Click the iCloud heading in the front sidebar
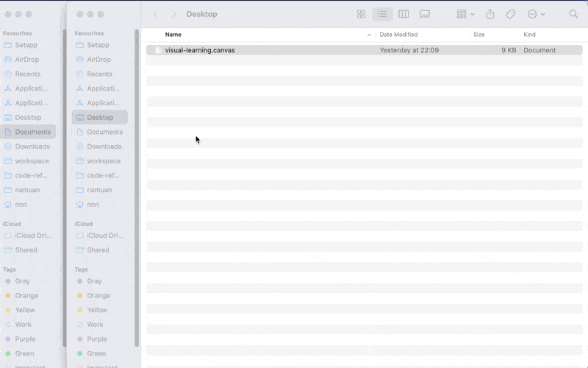This screenshot has width=588, height=368. [84, 224]
